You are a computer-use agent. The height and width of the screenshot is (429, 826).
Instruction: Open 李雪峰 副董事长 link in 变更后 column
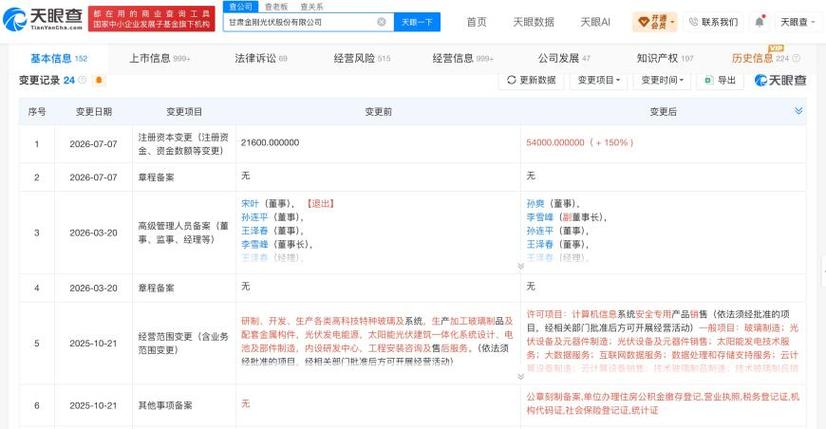coord(540,217)
